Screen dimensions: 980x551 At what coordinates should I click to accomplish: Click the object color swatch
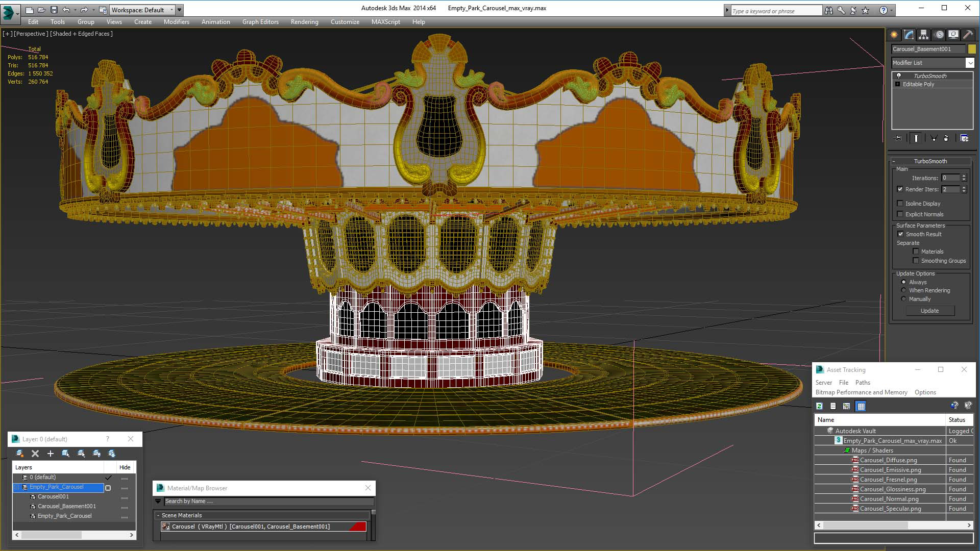click(x=972, y=49)
